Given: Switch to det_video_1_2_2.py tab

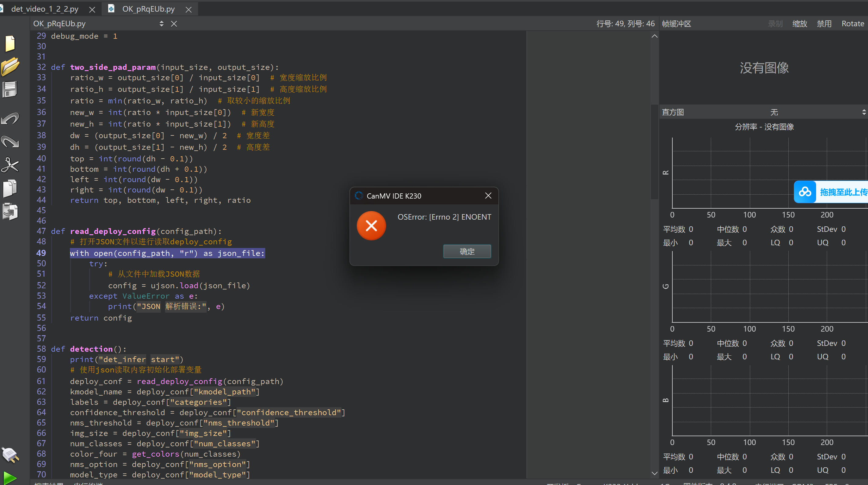Looking at the screenshot, I should click(x=45, y=9).
